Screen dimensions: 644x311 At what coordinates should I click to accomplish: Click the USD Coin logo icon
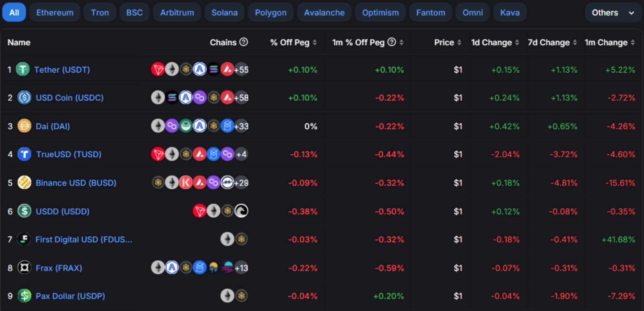point(24,98)
